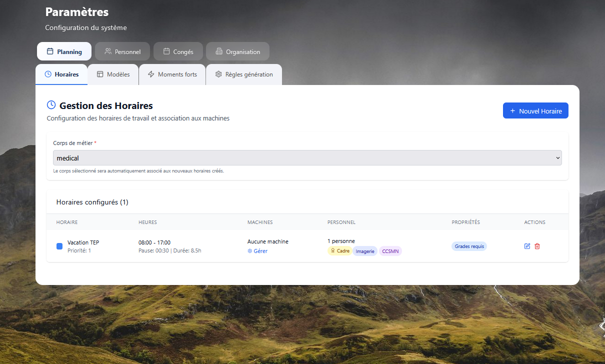
Task: Click the MACHINES column header
Action: [x=260, y=222]
